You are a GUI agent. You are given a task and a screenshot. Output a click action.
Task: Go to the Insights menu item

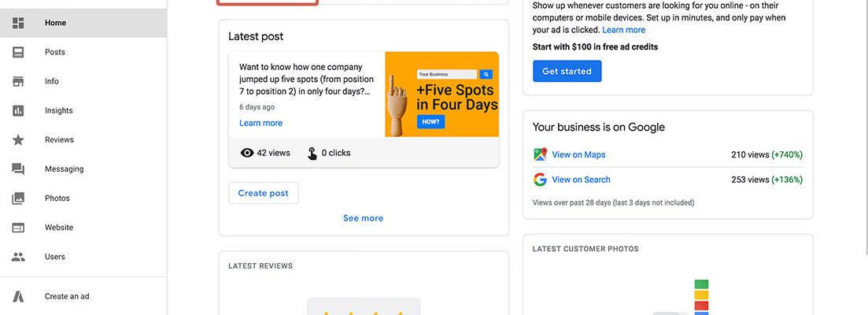[59, 111]
